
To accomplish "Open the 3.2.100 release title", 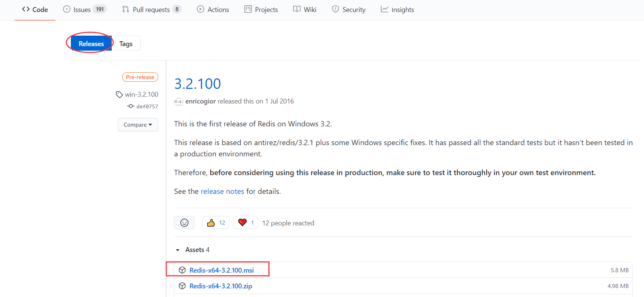I will click(198, 84).
